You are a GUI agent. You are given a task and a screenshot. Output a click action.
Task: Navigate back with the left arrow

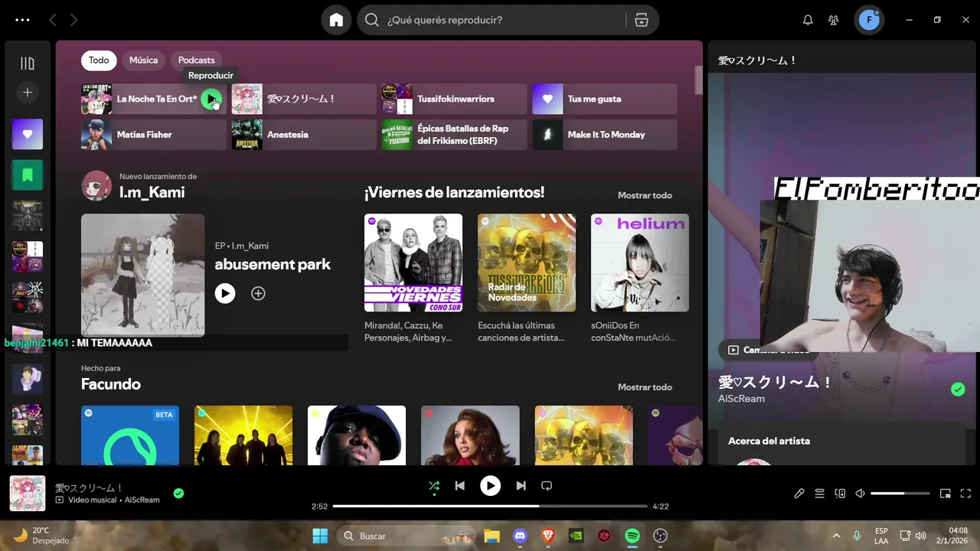tap(53, 20)
